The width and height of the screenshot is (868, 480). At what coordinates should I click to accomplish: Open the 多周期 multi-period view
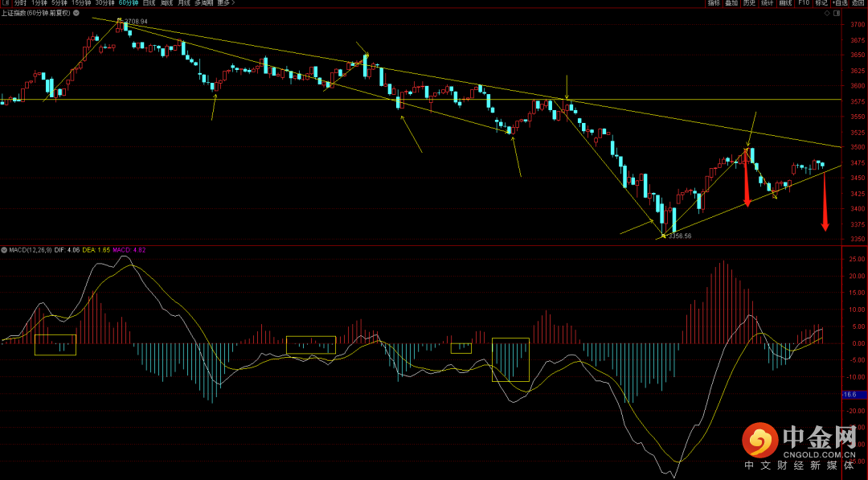(202, 3)
